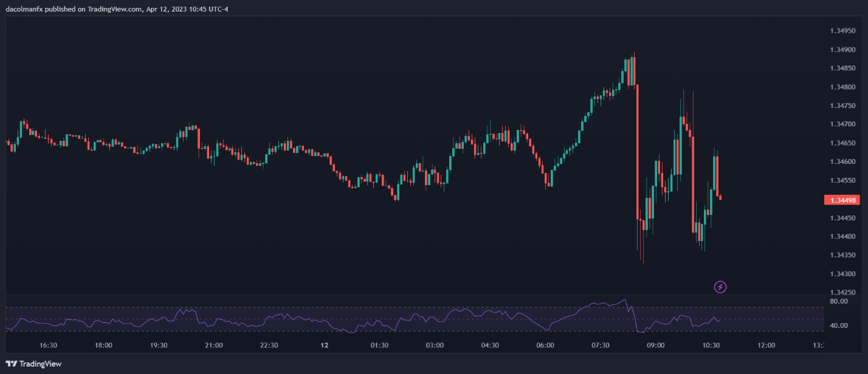This screenshot has height=374, width=868.
Task: Click the 1.34600 price axis label
Action: click(x=842, y=162)
